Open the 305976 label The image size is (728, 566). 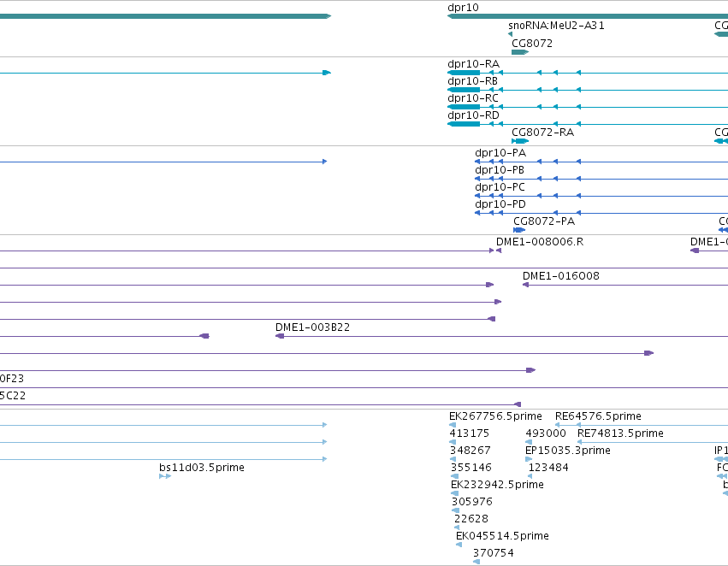[x=471, y=503]
